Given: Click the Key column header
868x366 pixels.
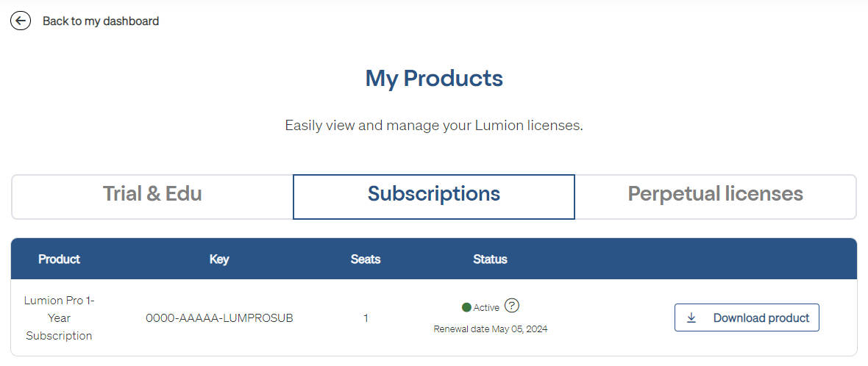Looking at the screenshot, I should [219, 259].
